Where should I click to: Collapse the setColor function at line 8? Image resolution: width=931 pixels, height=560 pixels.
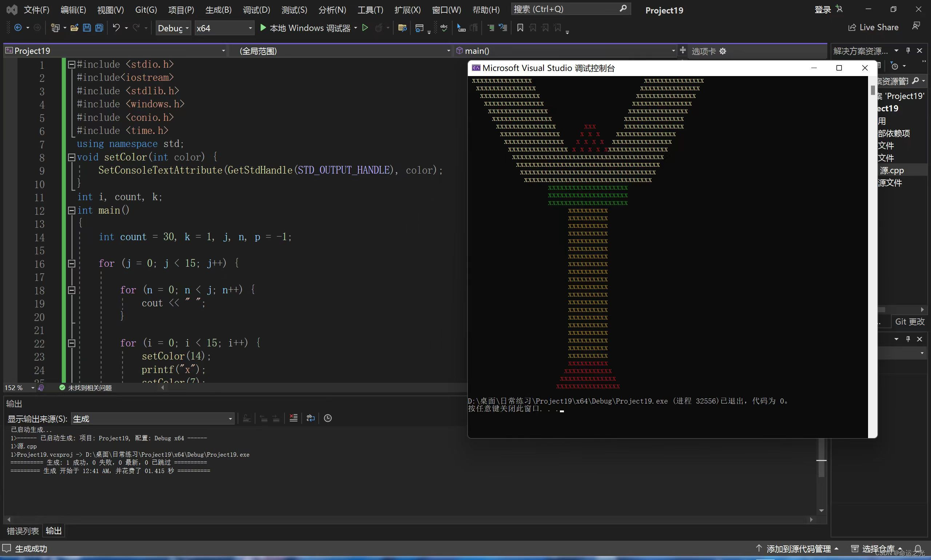tap(71, 157)
